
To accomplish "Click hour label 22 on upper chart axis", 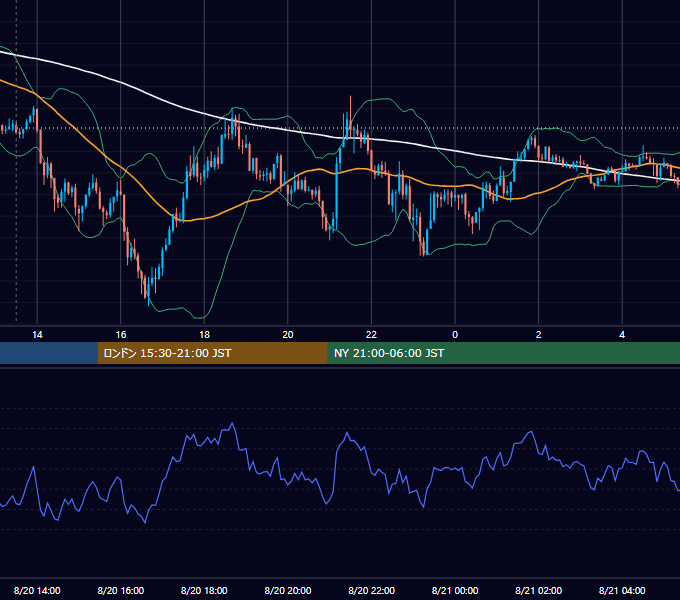I will click(371, 335).
